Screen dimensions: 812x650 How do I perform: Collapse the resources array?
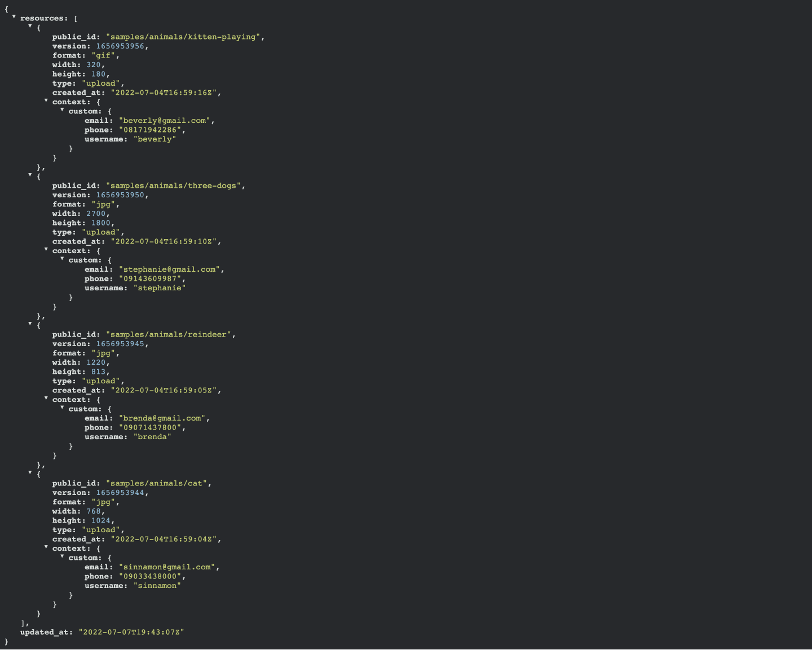point(14,17)
